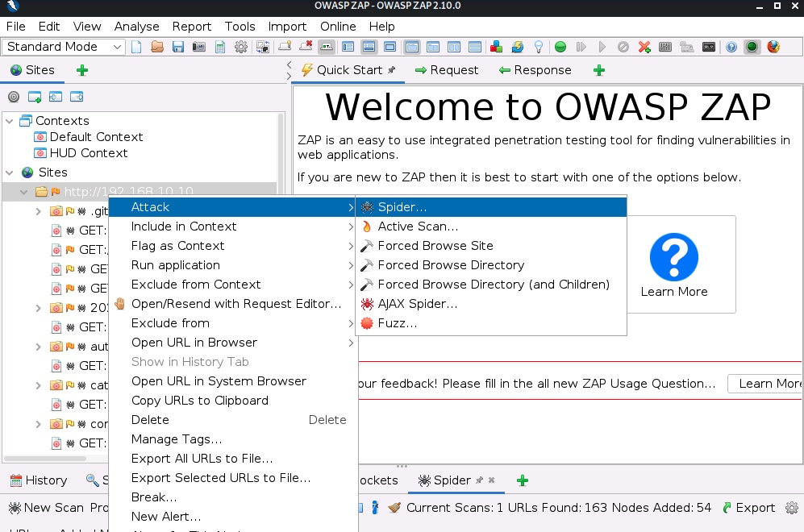Add a new tab next to Response tab

tap(599, 70)
